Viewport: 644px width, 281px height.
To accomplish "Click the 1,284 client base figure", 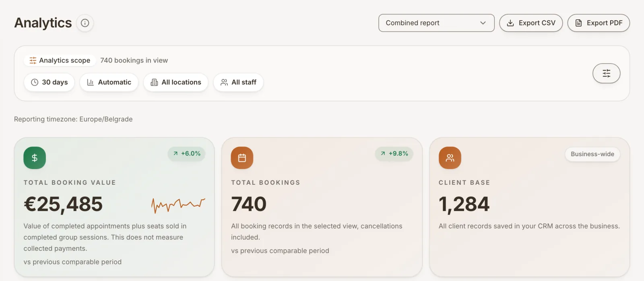I will pyautogui.click(x=464, y=204).
